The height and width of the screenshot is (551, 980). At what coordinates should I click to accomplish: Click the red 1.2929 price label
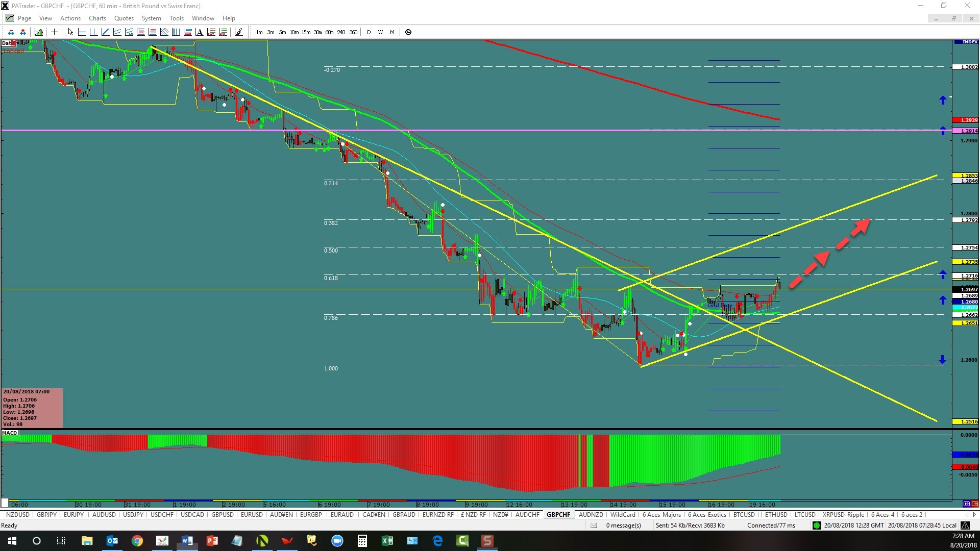(x=966, y=120)
